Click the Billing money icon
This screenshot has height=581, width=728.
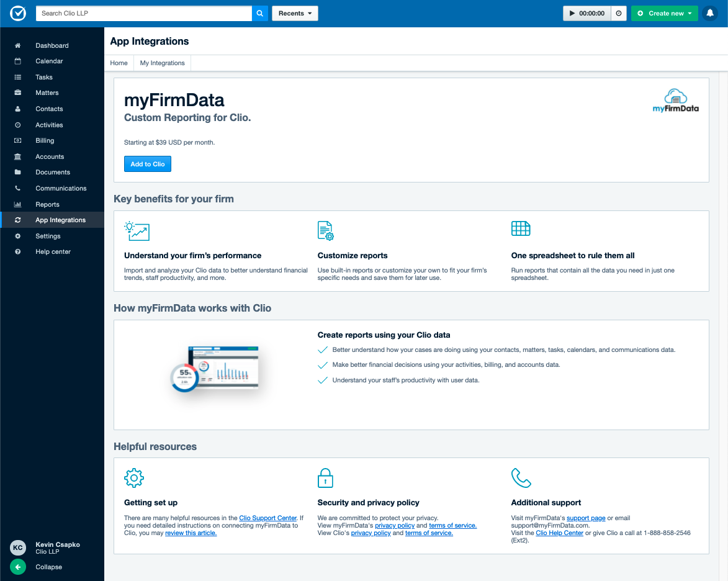[x=17, y=140]
